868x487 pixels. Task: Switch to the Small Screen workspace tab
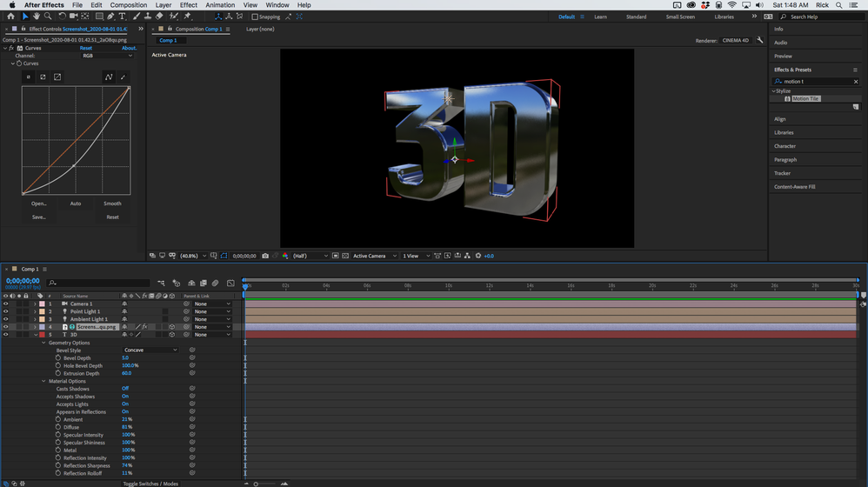click(680, 17)
